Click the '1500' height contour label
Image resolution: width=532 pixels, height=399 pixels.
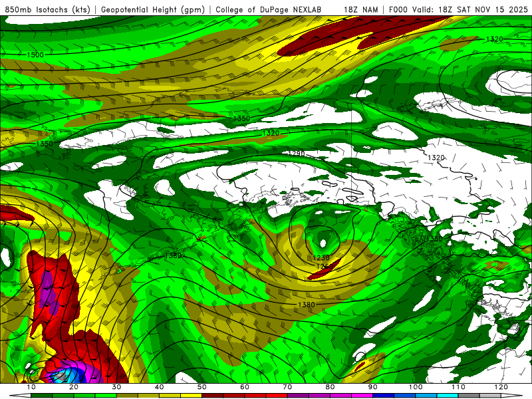point(35,55)
